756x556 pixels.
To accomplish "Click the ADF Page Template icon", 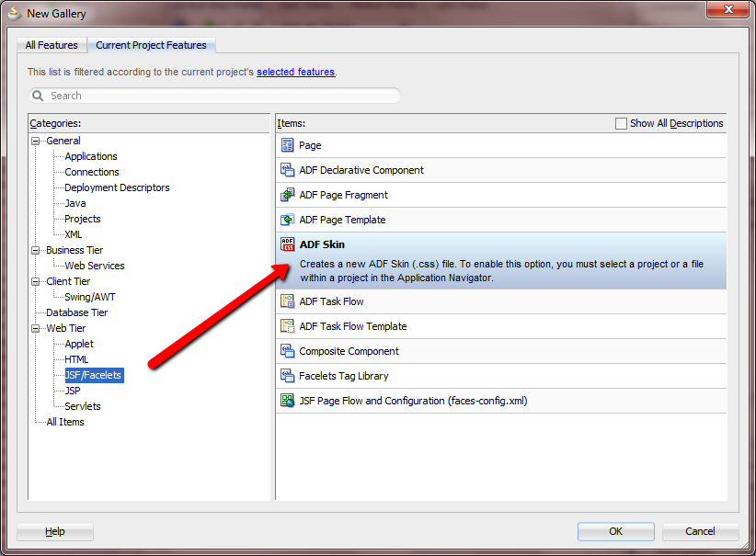I will pyautogui.click(x=287, y=220).
